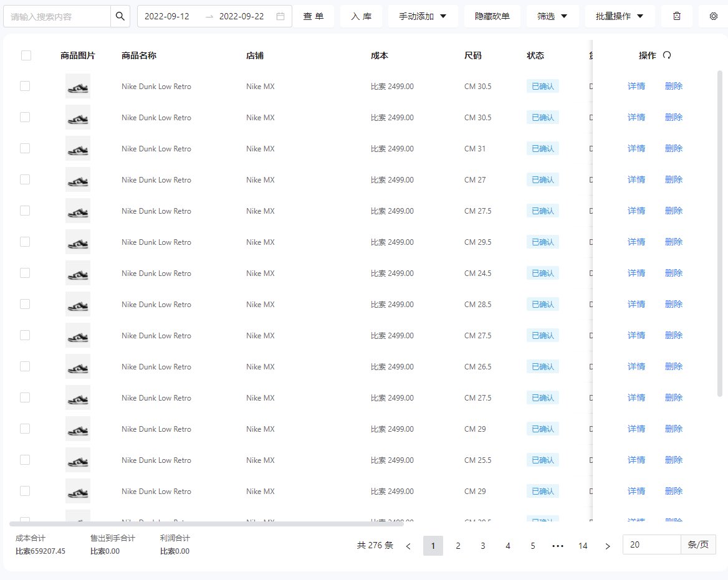Viewport: 728px width, 580px height.
Task: Click the 利润合计 label
Action: tap(175, 538)
